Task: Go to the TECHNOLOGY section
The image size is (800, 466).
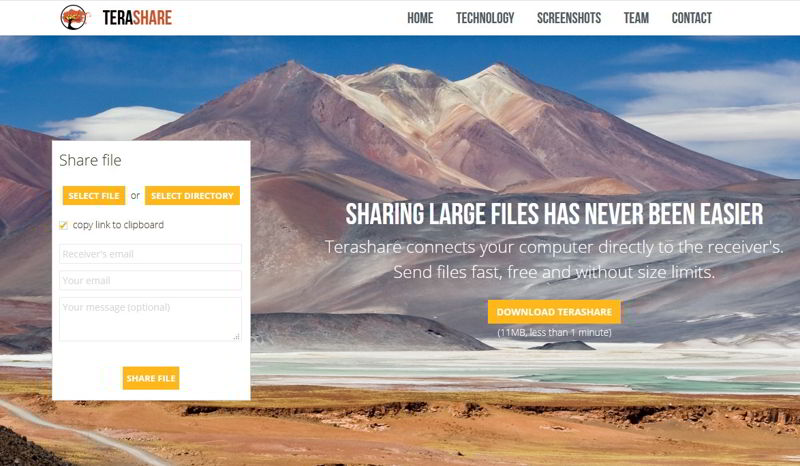Action: pos(485,18)
